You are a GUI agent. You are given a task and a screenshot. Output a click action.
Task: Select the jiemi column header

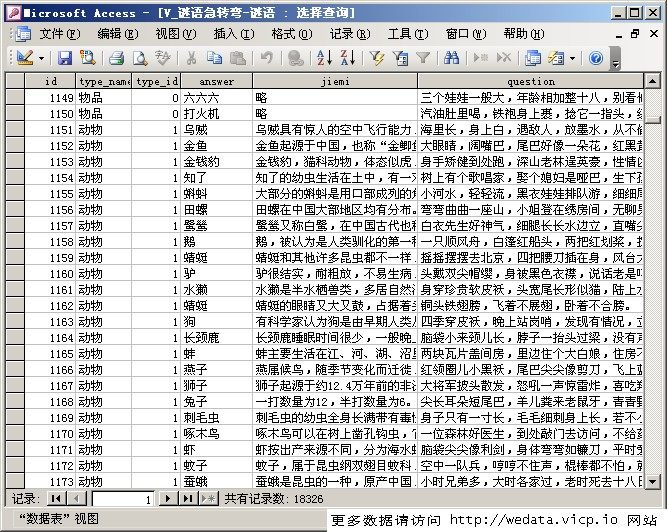pos(335,81)
